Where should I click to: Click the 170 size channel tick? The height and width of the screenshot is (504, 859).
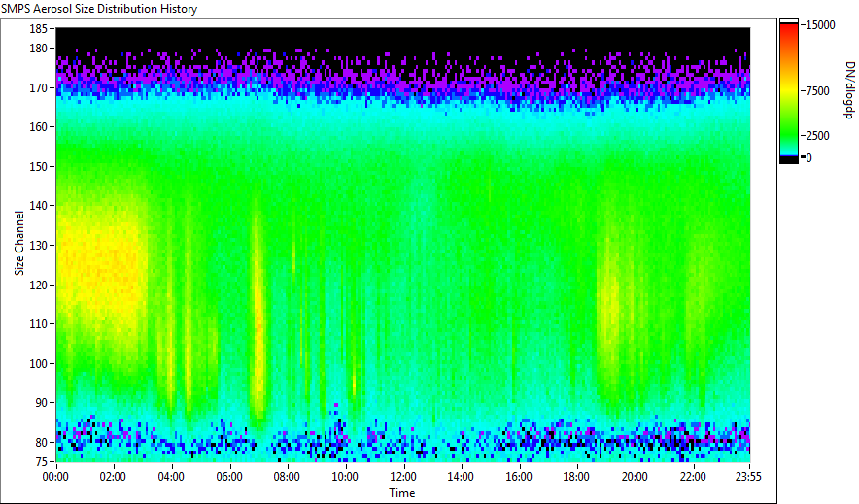pyautogui.click(x=38, y=87)
